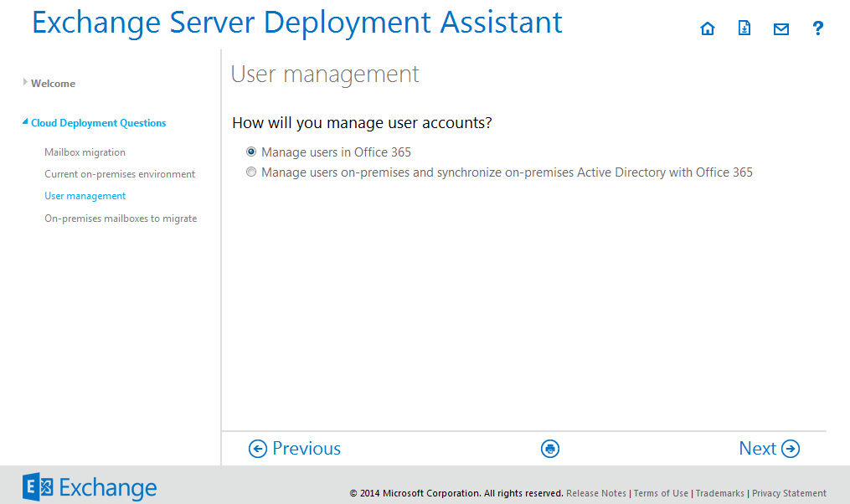The height and width of the screenshot is (504, 850).
Task: Open the Help question mark icon
Action: point(818,29)
